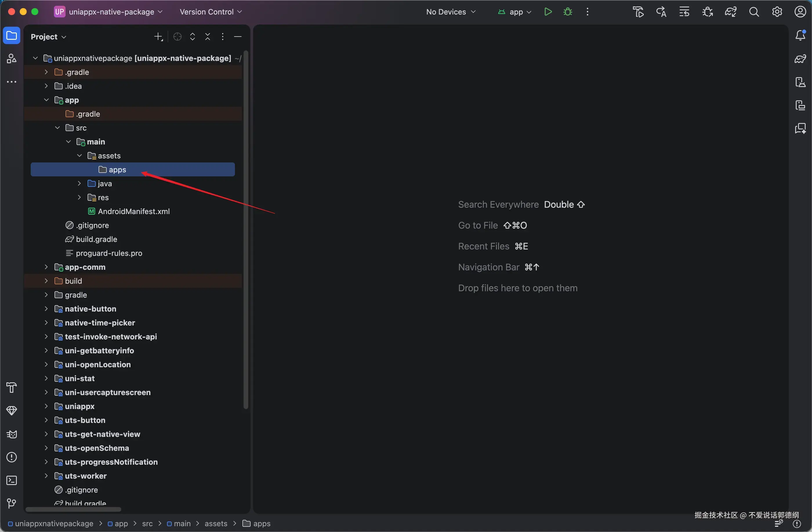Select AndroidManifest.xml in the tree
The width and height of the screenshot is (812, 532).
click(133, 211)
